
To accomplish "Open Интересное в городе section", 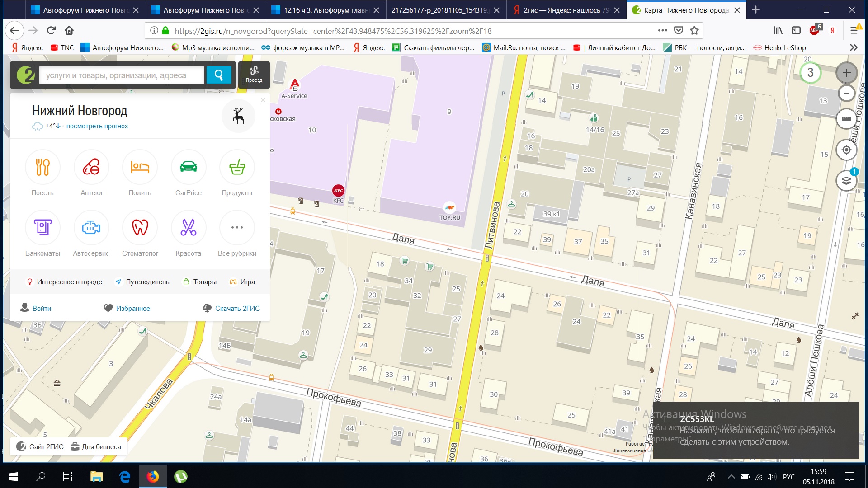I will (x=65, y=282).
